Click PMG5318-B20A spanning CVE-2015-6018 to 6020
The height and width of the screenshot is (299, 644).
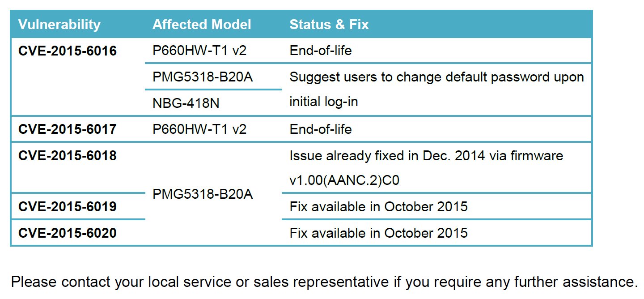pos(203,195)
